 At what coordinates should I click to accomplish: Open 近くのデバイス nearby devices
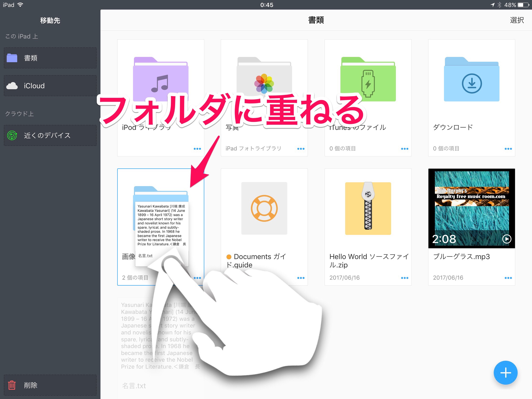click(50, 135)
